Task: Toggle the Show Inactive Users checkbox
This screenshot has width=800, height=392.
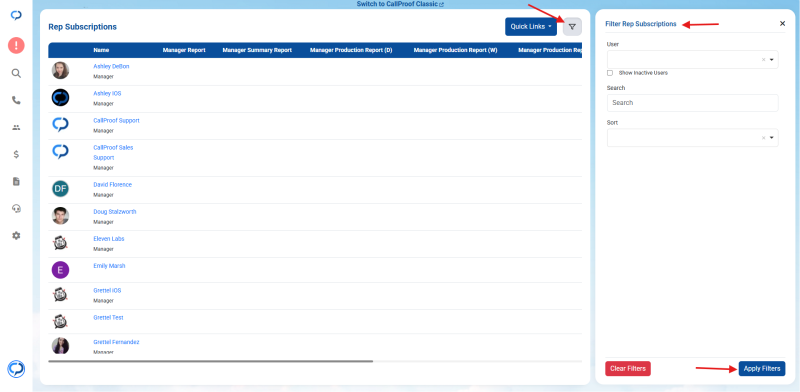Action: [610, 73]
